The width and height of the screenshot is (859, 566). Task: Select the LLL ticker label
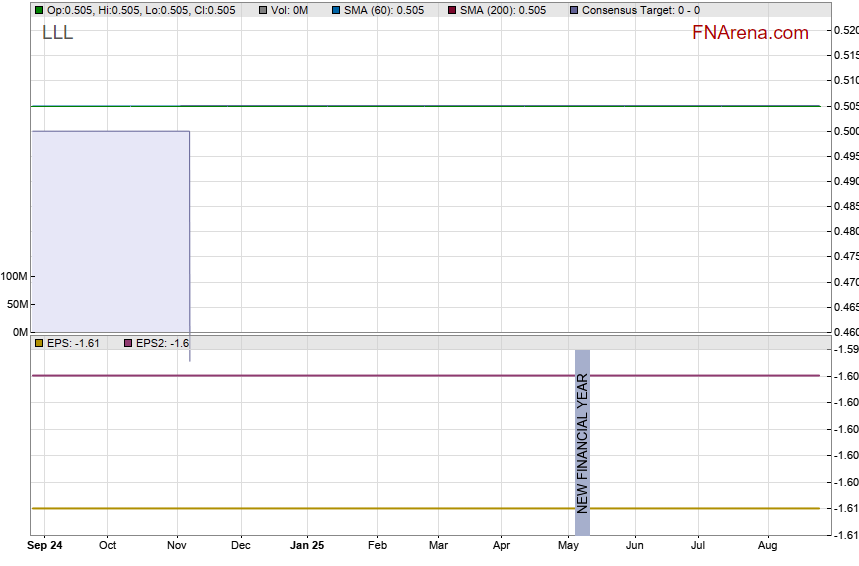[x=57, y=33]
